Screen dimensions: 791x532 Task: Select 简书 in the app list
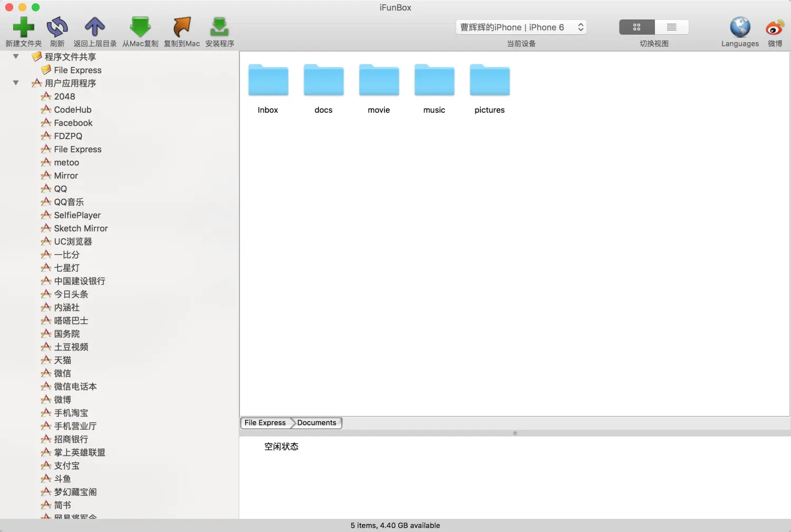coord(56,505)
